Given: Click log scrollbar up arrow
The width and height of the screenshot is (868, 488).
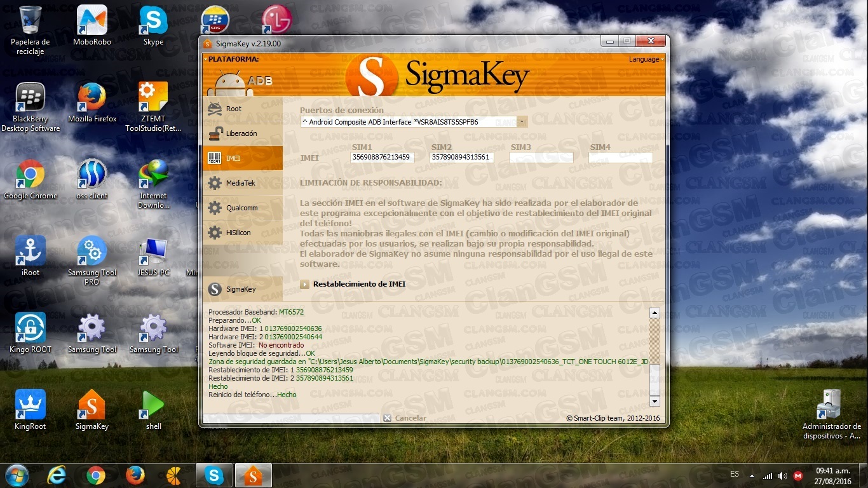Looking at the screenshot, I should [654, 313].
